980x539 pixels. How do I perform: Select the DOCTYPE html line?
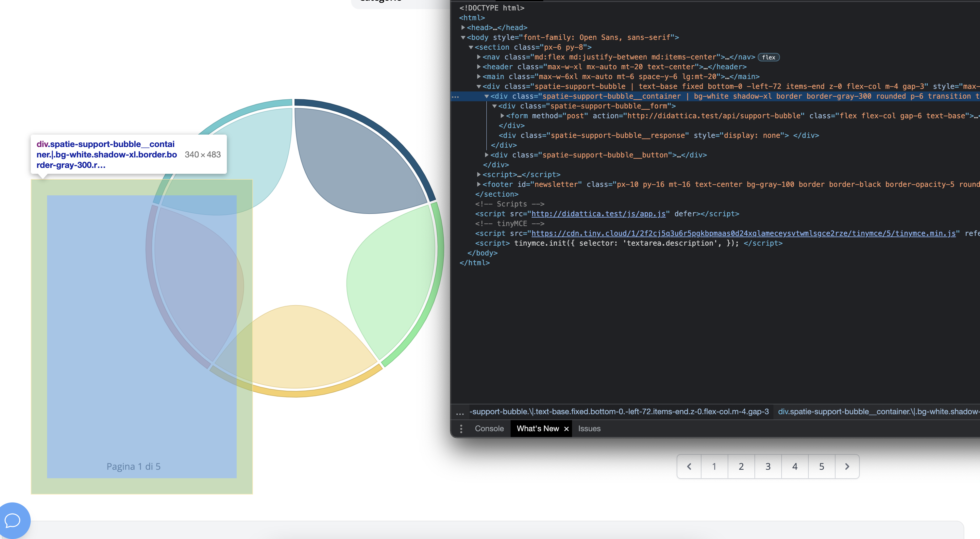click(x=492, y=8)
